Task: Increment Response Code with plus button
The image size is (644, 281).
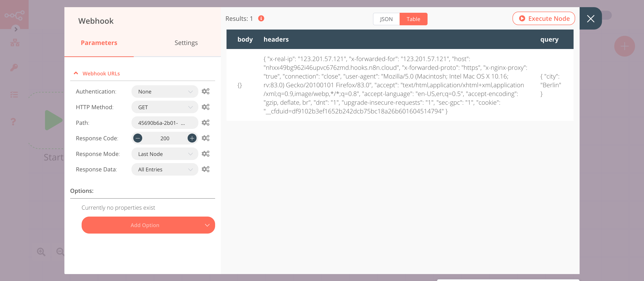Action: tap(191, 138)
